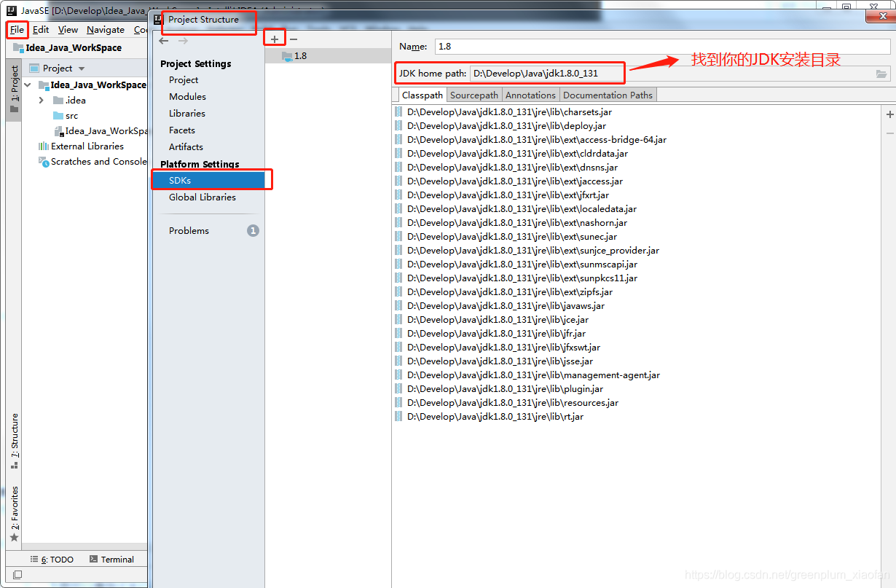Switch to the Sourcepath tab
Viewport: 896px width, 588px height.
(x=474, y=95)
